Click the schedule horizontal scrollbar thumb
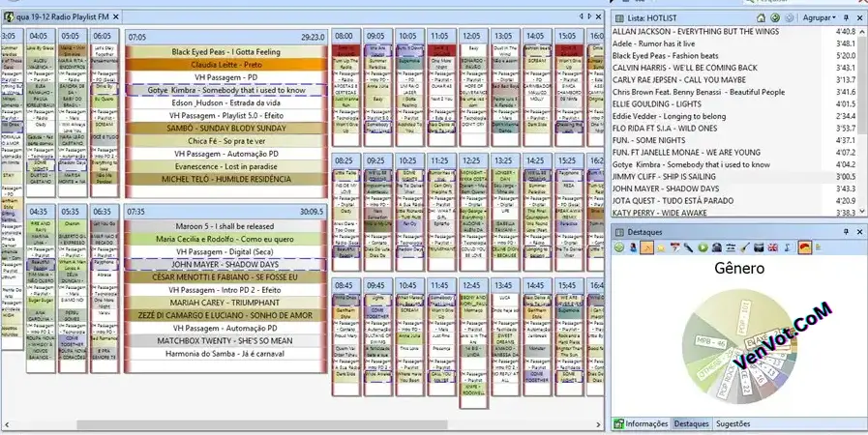This screenshot has height=435, width=868. (x=262, y=425)
